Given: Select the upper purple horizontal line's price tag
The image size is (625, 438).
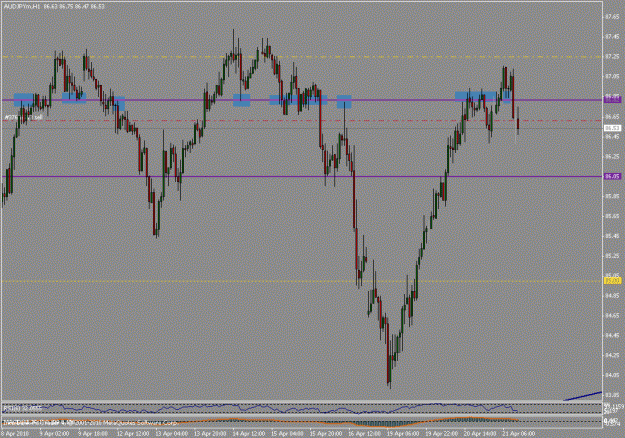Looking at the screenshot, I should click(613, 100).
